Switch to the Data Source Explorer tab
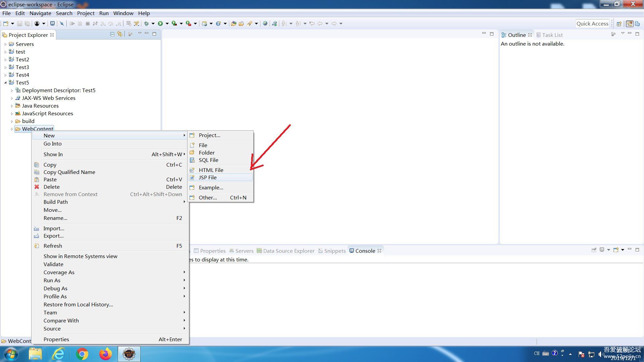644x362 pixels. point(285,251)
